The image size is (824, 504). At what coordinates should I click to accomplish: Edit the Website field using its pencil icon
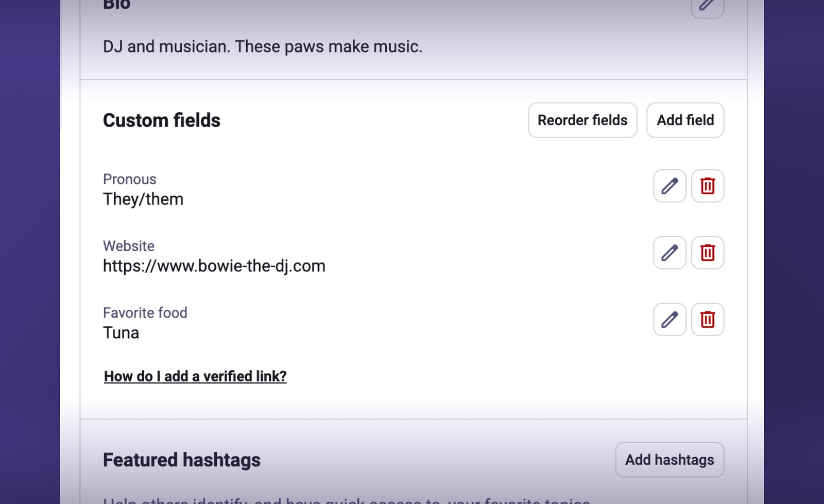pyautogui.click(x=668, y=253)
